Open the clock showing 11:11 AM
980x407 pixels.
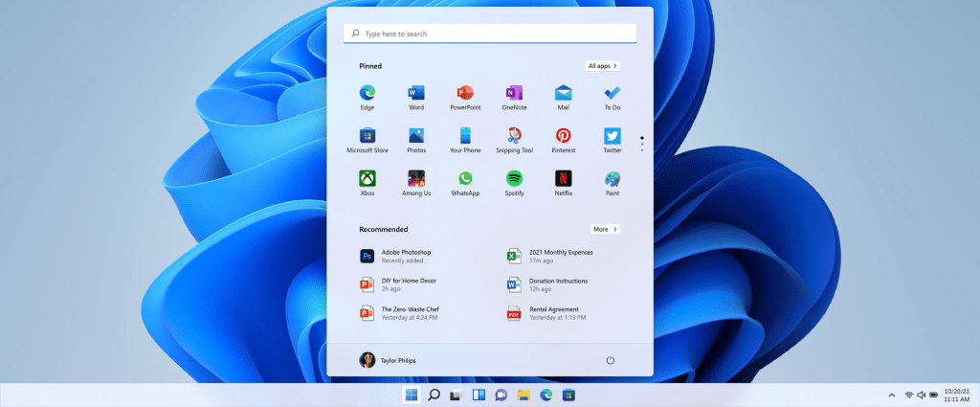pos(957,396)
